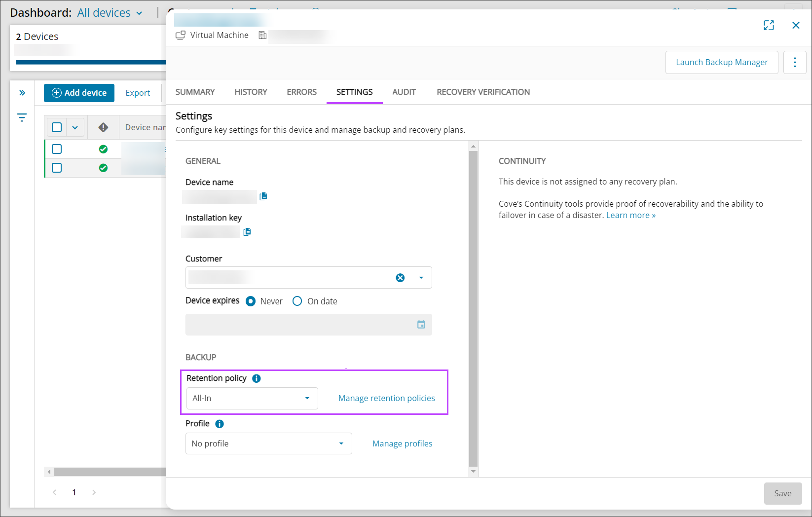The height and width of the screenshot is (517, 812).
Task: Open the No profile dropdown
Action: coord(268,443)
